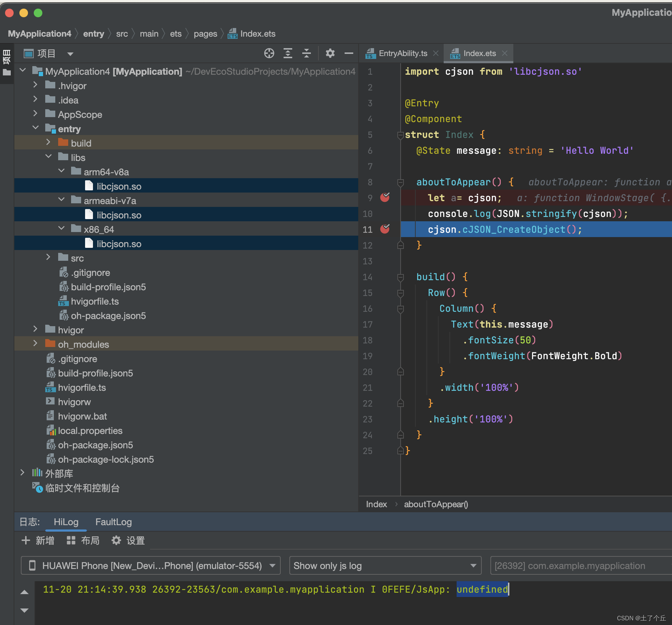Click the log scroll up arrow
The image size is (672, 625).
[x=24, y=592]
